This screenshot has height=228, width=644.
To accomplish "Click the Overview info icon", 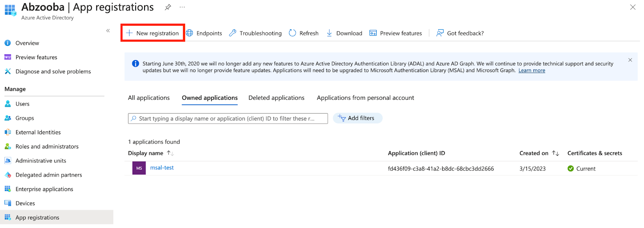I will (8, 43).
